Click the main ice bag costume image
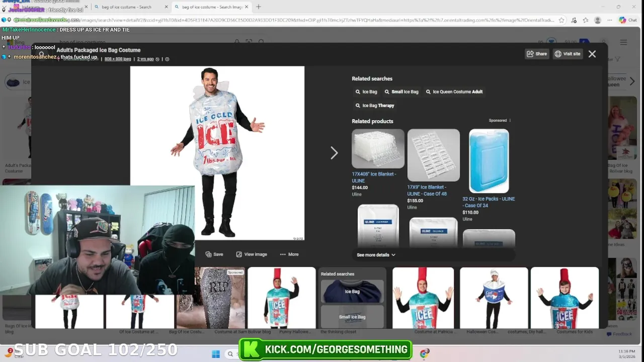Viewport: 644px width, 362px height. click(217, 153)
